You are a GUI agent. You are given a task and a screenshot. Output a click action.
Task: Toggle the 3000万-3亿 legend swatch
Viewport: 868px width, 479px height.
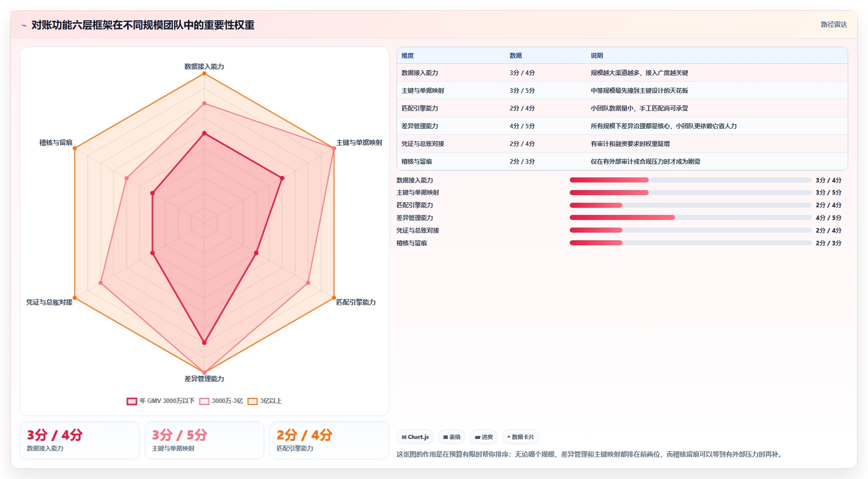(204, 401)
